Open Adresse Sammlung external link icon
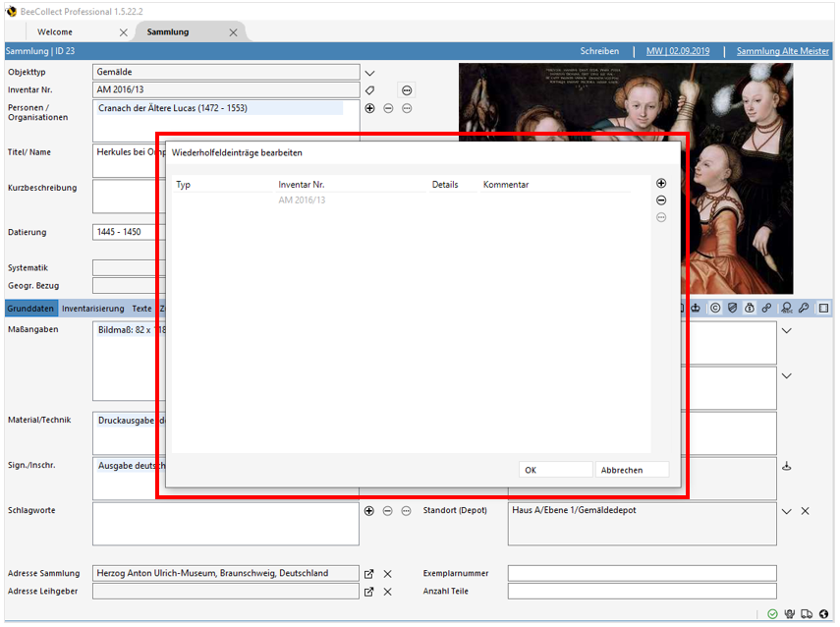 click(369, 574)
